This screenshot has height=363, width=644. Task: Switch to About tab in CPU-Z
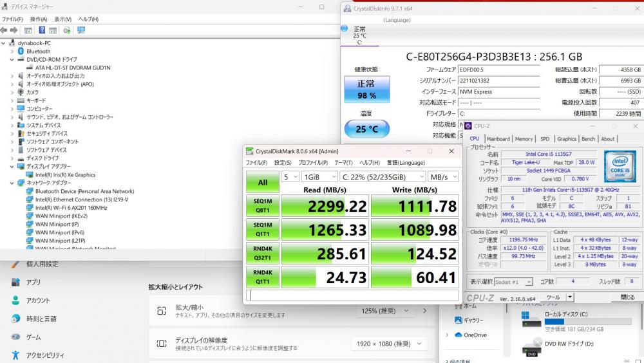(x=608, y=139)
